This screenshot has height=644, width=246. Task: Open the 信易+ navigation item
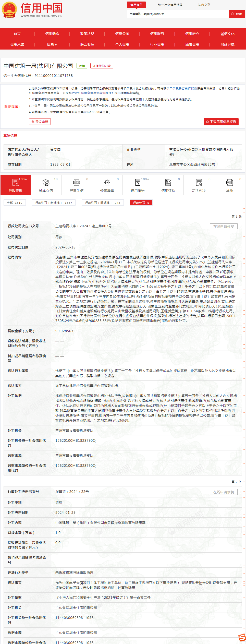pyautogui.click(x=52, y=44)
